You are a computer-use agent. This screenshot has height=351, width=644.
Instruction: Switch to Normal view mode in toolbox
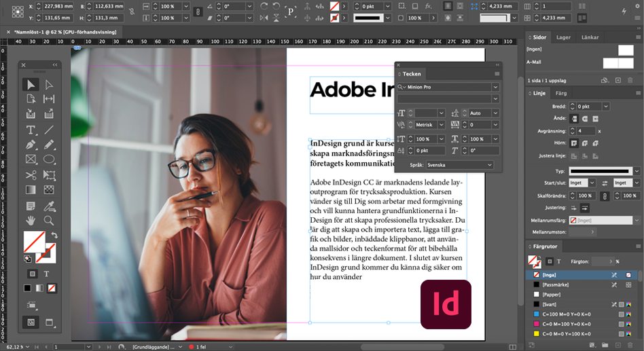(31, 322)
